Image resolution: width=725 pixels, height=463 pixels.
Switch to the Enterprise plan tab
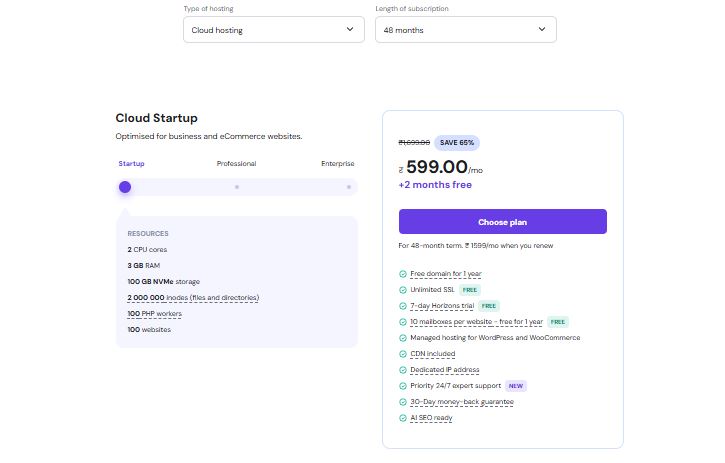pyautogui.click(x=337, y=163)
